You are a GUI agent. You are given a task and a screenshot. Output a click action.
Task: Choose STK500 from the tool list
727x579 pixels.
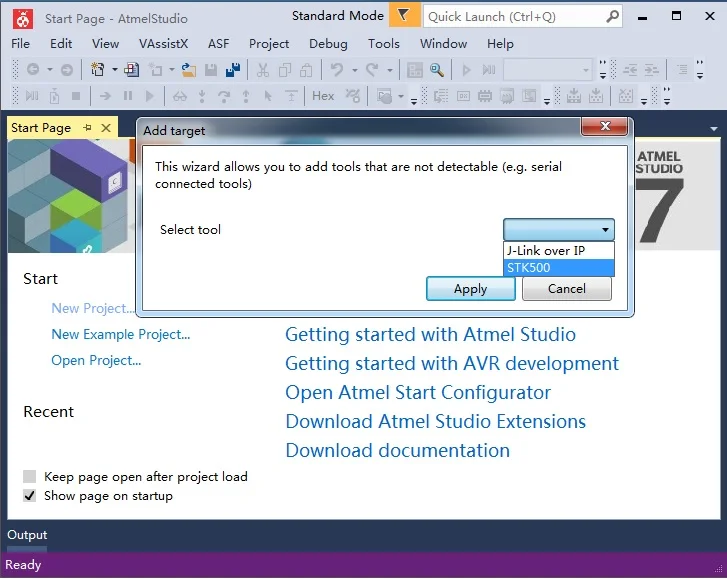click(x=559, y=267)
